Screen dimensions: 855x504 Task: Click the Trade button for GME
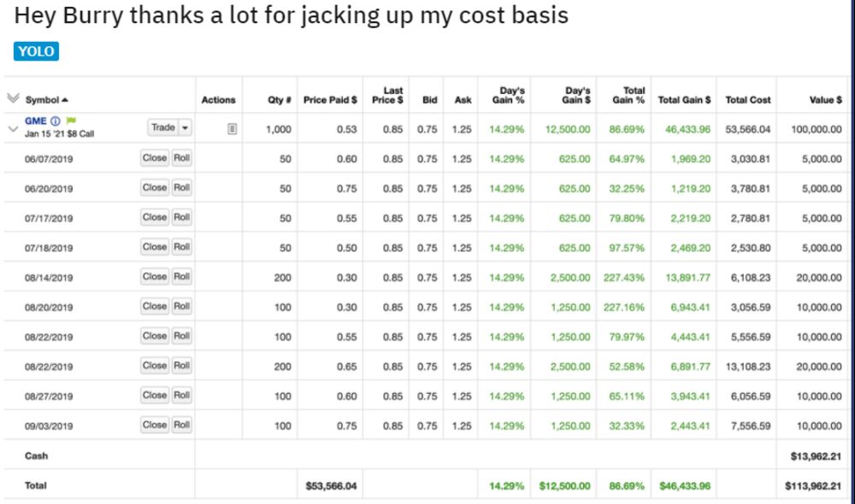click(163, 127)
